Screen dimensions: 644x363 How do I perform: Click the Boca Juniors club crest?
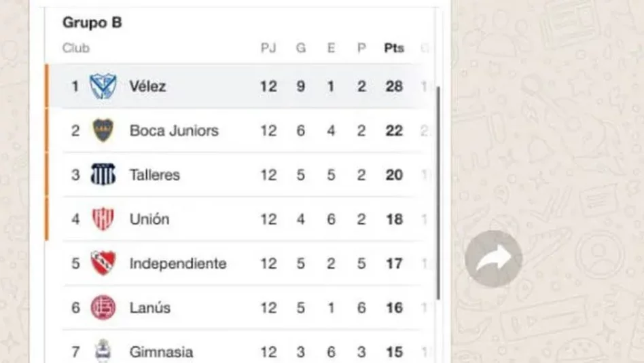click(x=103, y=130)
